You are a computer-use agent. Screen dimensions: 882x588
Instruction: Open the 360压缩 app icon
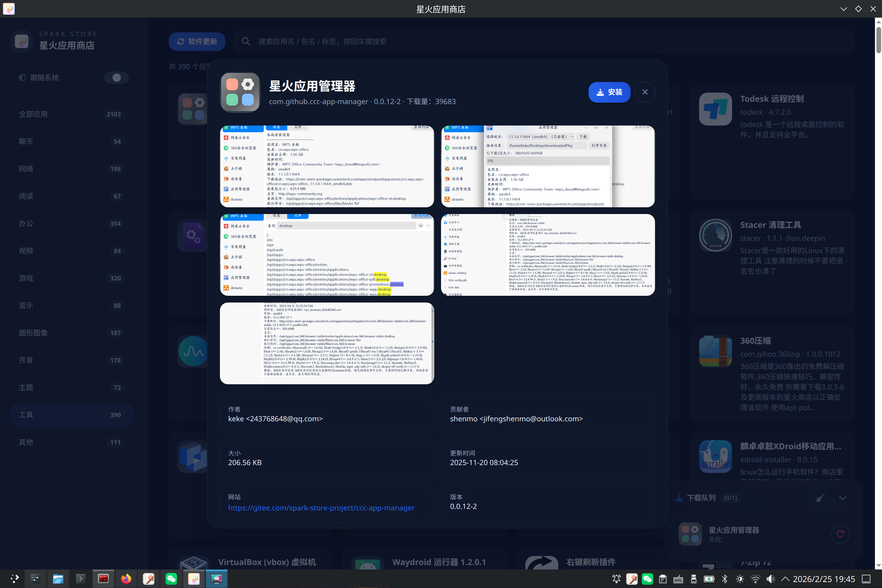(x=715, y=351)
